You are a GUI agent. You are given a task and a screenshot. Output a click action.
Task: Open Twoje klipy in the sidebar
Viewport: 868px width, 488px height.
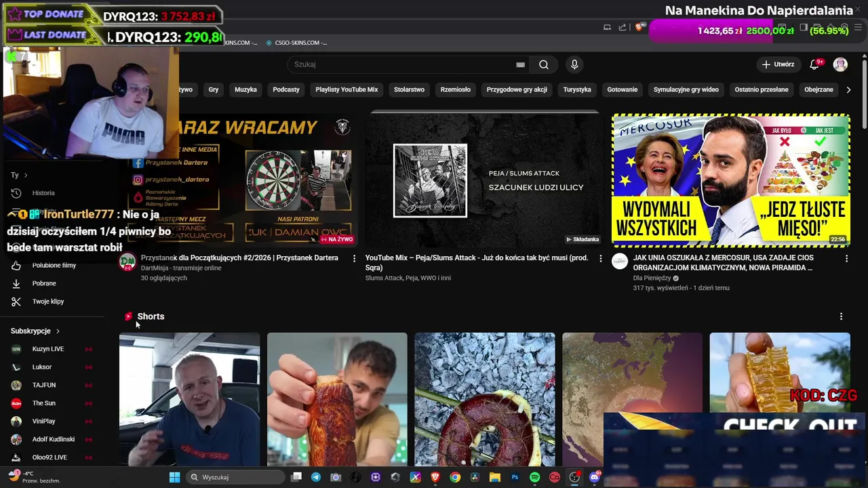[48, 302]
